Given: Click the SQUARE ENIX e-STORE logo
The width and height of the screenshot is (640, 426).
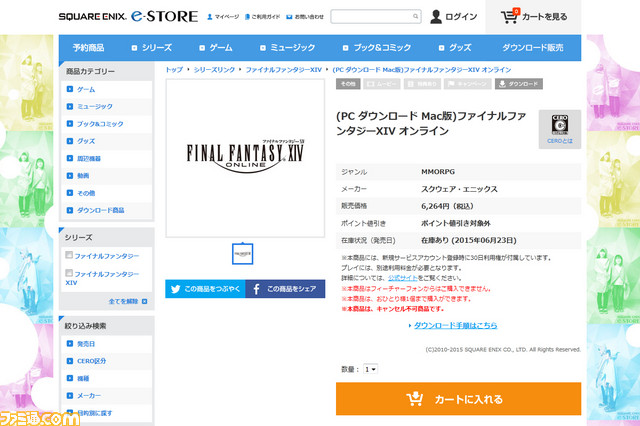Looking at the screenshot, I should point(128,16).
